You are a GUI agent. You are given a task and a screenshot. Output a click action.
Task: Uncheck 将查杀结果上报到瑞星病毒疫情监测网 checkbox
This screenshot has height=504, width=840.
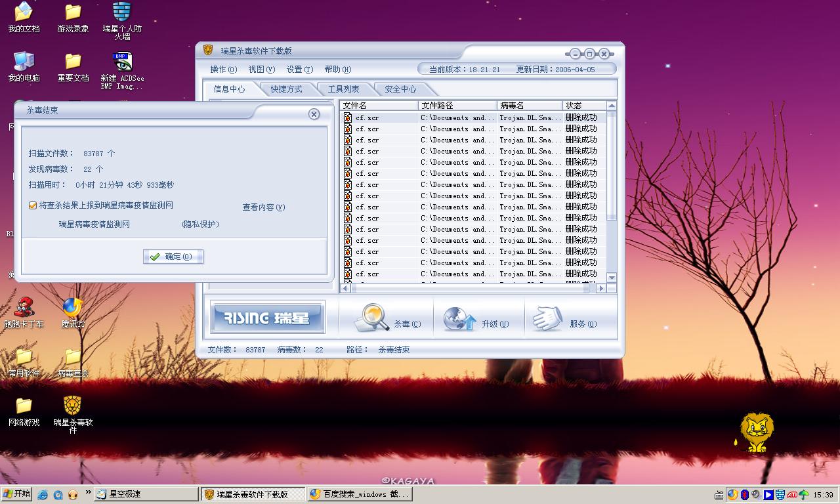coord(33,205)
